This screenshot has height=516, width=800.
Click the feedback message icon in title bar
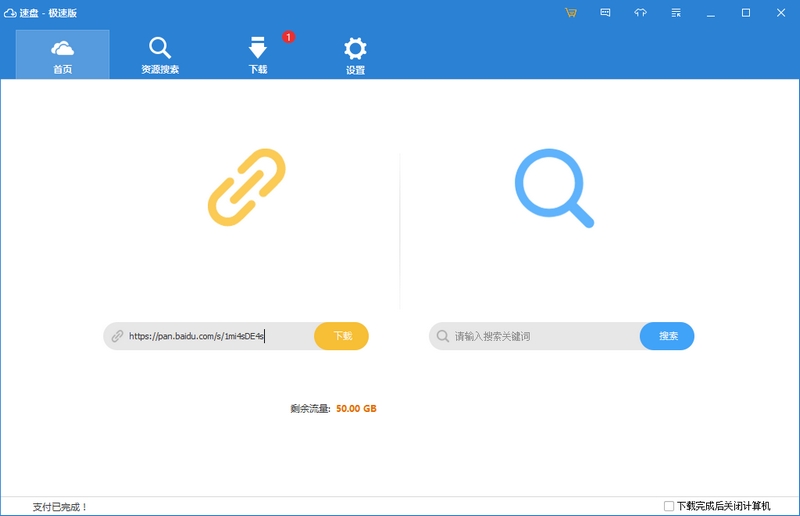[x=605, y=13]
